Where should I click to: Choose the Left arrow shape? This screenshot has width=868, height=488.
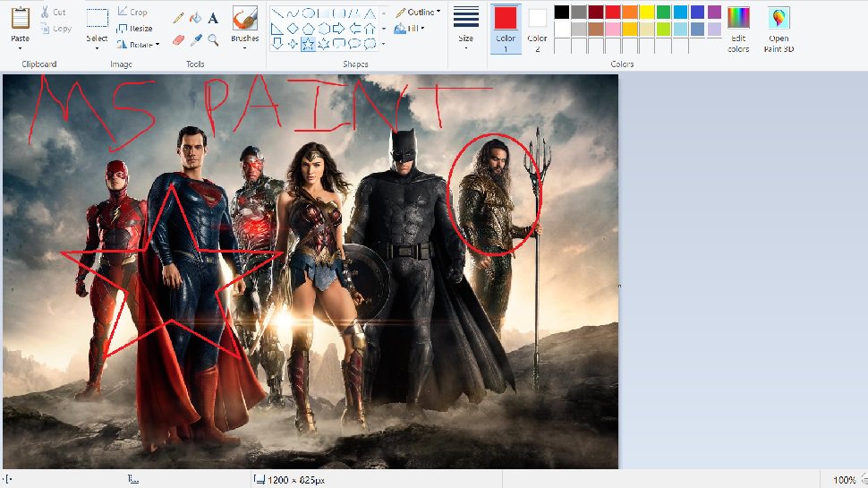click(x=355, y=29)
